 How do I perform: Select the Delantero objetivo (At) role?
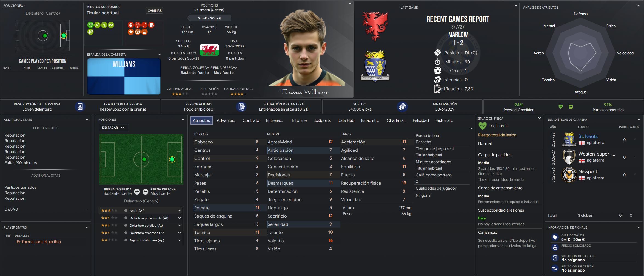point(140,226)
